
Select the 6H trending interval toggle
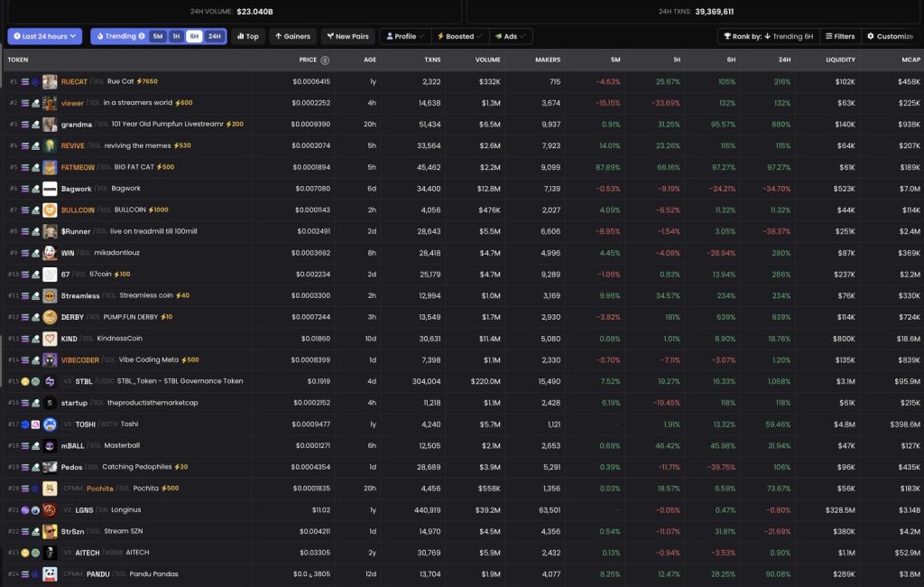coord(194,37)
